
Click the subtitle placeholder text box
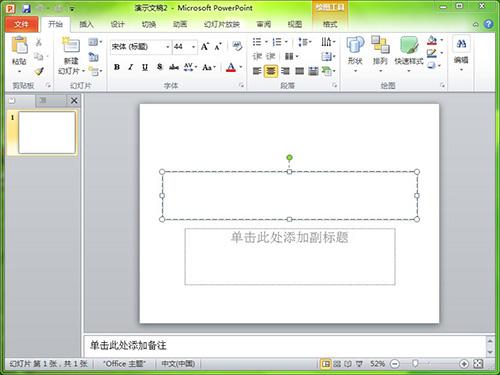point(290,256)
